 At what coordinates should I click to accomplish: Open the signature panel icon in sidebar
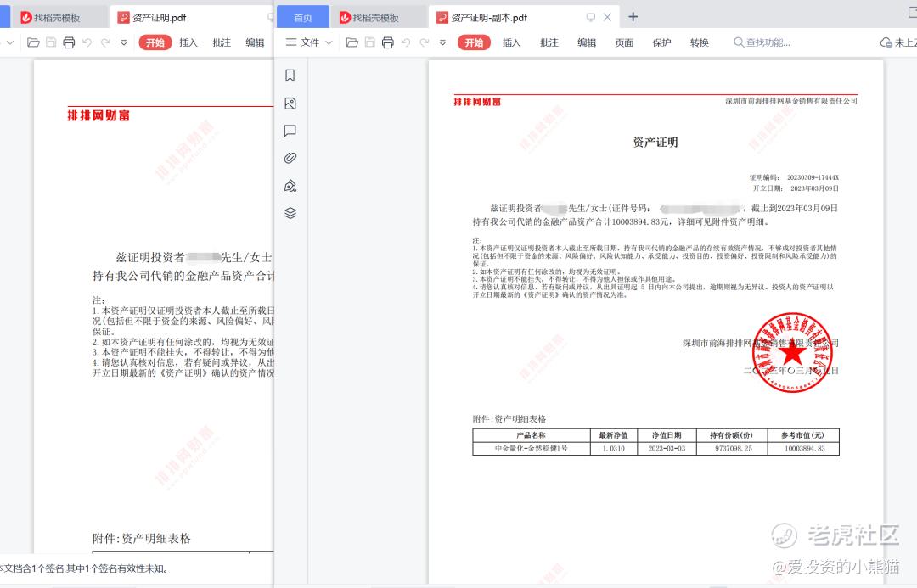tap(290, 186)
